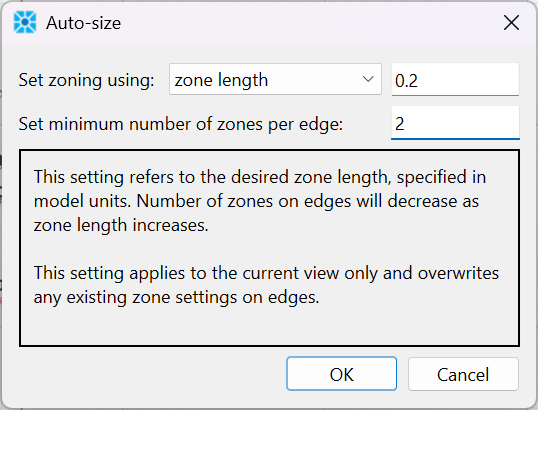
Task: Click the 'zone length increases.' text line
Action: pos(121,225)
